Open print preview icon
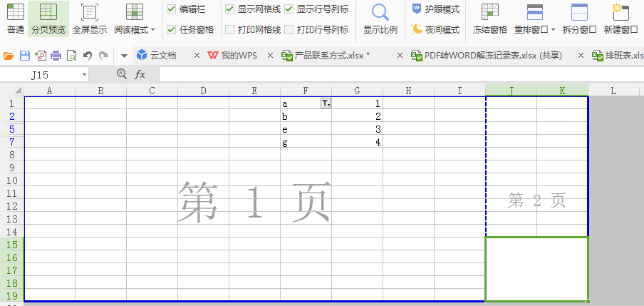Image resolution: width=644 pixels, height=306 pixels. pyautogui.click(x=71, y=56)
